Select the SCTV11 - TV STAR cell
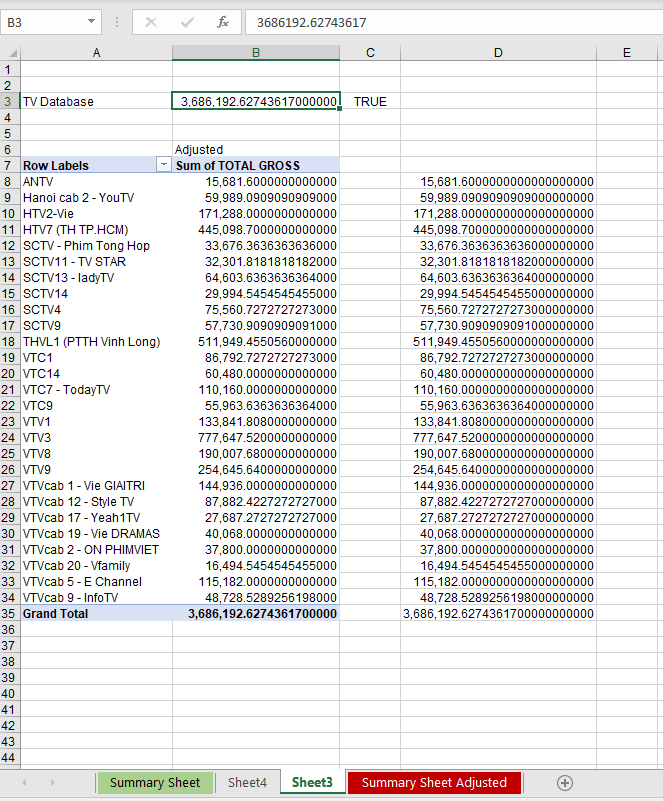This screenshot has width=663, height=801. click(96, 261)
